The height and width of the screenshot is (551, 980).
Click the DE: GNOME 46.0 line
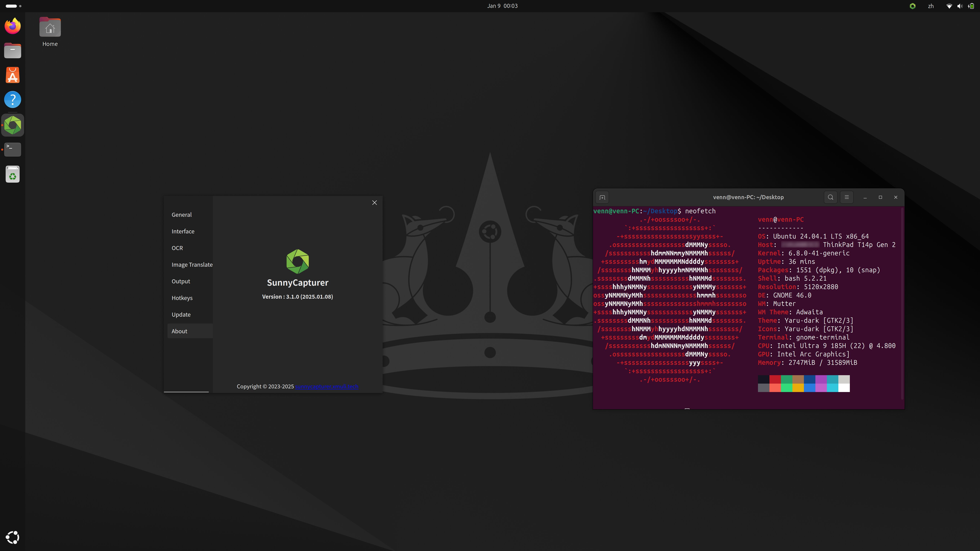point(784,295)
